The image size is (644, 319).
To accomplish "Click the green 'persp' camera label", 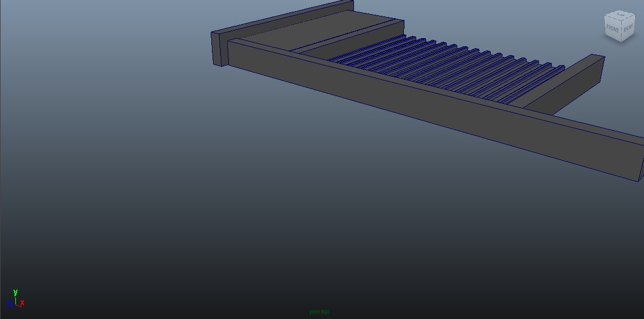I will coord(319,311).
